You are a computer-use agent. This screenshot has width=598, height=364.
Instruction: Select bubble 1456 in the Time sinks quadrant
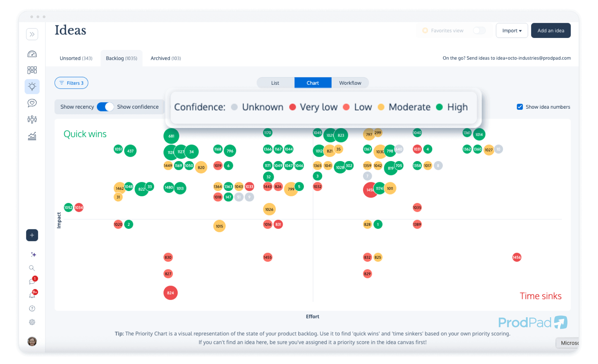(x=517, y=257)
